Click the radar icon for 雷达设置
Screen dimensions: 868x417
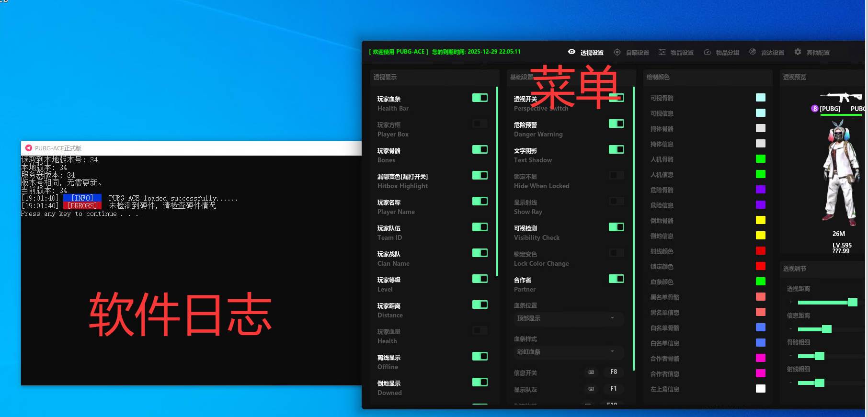753,52
